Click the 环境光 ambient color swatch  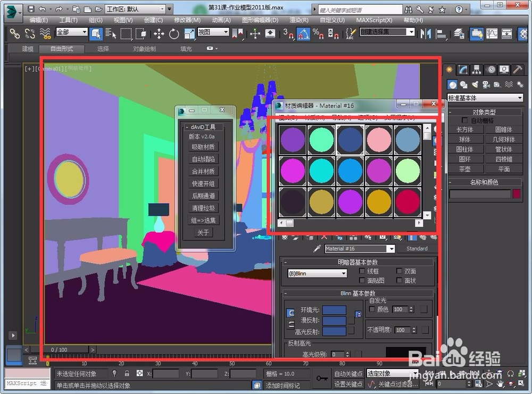pyautogui.click(x=334, y=310)
